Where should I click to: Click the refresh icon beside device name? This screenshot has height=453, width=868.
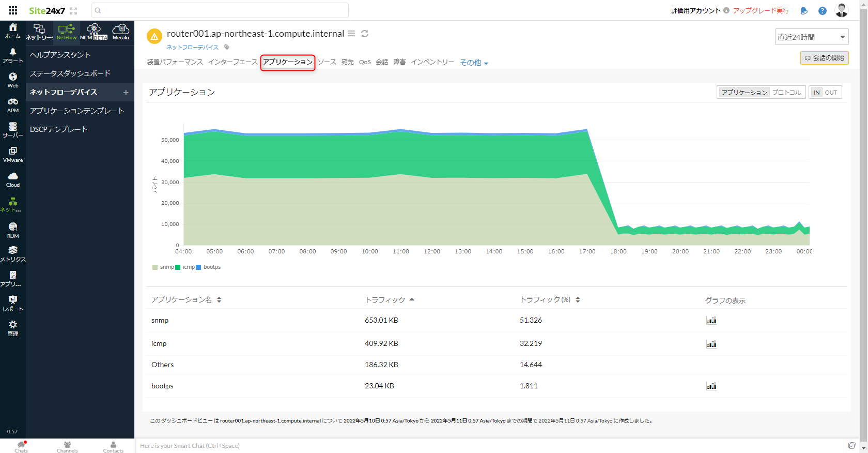click(365, 34)
